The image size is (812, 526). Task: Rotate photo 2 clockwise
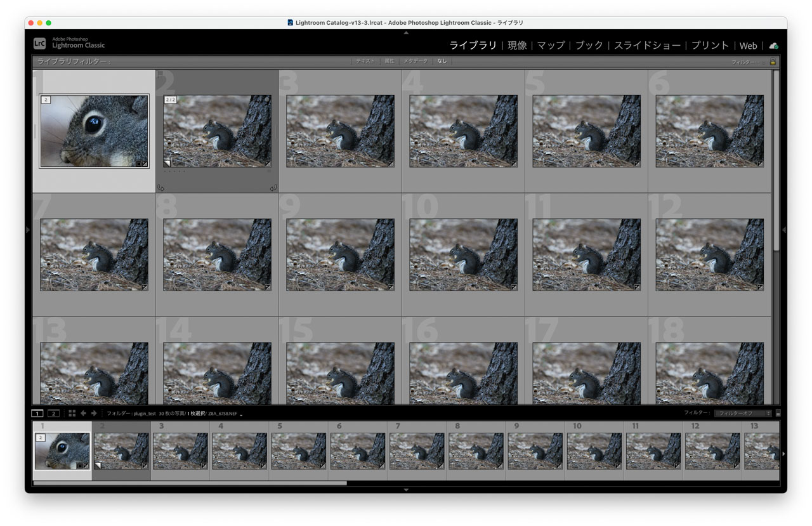click(x=273, y=188)
